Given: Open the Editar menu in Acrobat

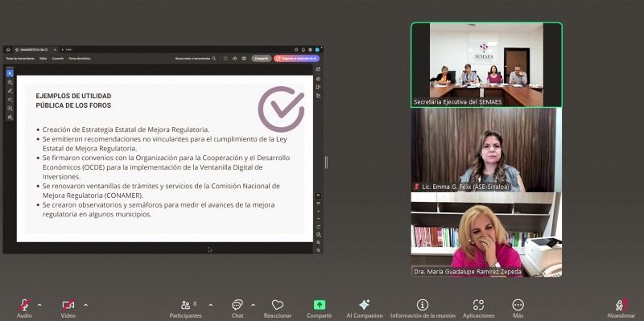Looking at the screenshot, I should pos(43,58).
